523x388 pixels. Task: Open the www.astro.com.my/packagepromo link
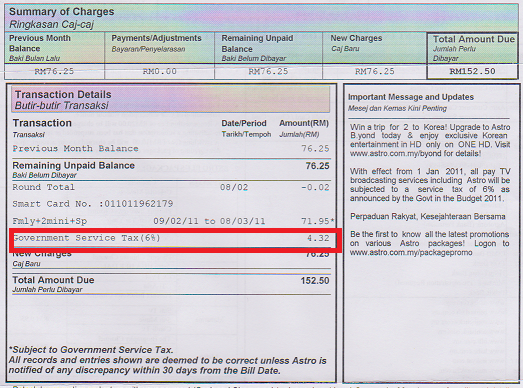(x=411, y=253)
